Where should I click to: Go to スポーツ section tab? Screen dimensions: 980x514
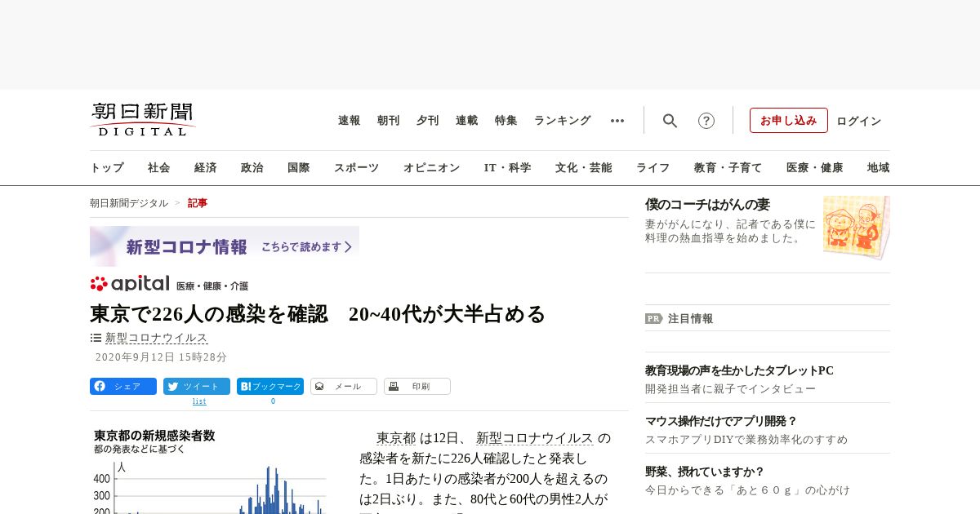pos(356,168)
